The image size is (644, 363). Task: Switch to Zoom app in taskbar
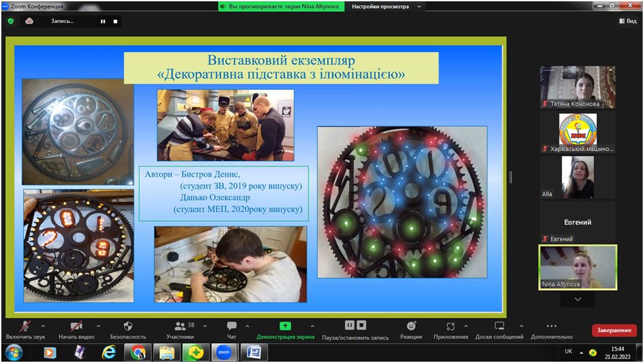click(x=224, y=352)
